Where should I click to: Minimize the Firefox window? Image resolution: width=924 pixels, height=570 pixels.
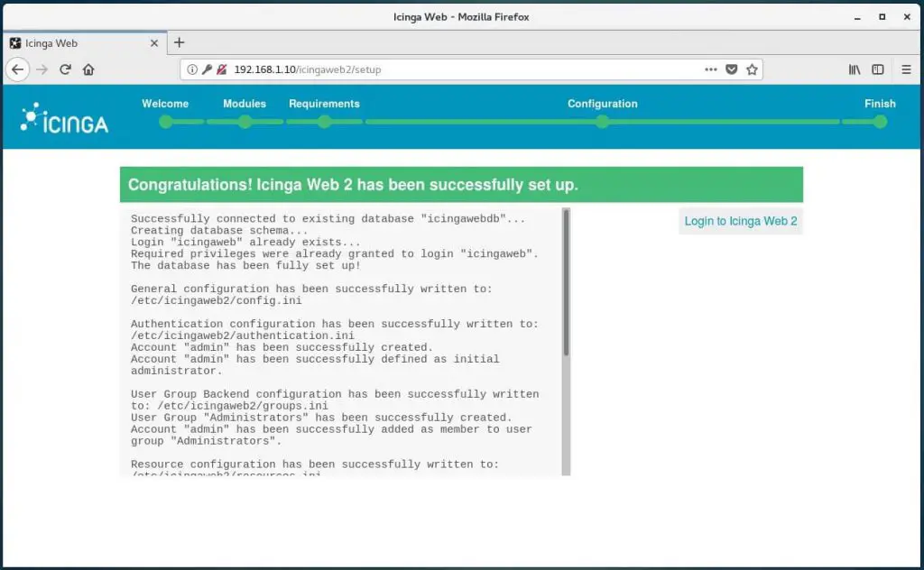point(857,17)
